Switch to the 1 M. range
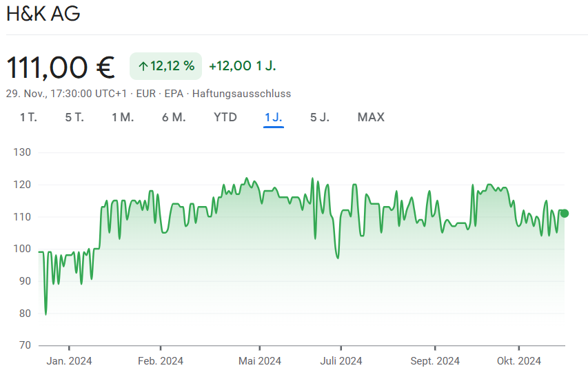This screenshot has height=379, width=588. [x=123, y=117]
